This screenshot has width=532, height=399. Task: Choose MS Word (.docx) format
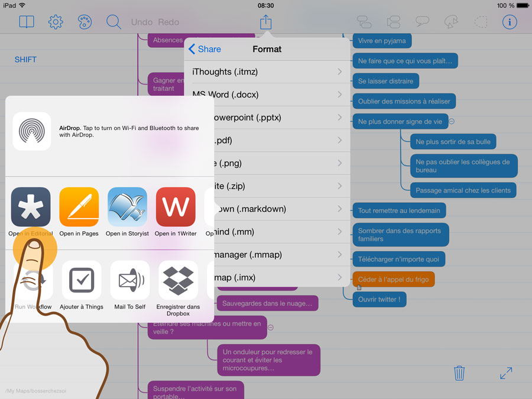pos(267,95)
